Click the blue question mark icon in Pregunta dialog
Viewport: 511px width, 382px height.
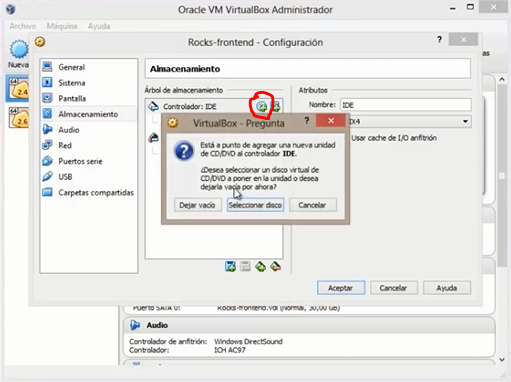184,151
